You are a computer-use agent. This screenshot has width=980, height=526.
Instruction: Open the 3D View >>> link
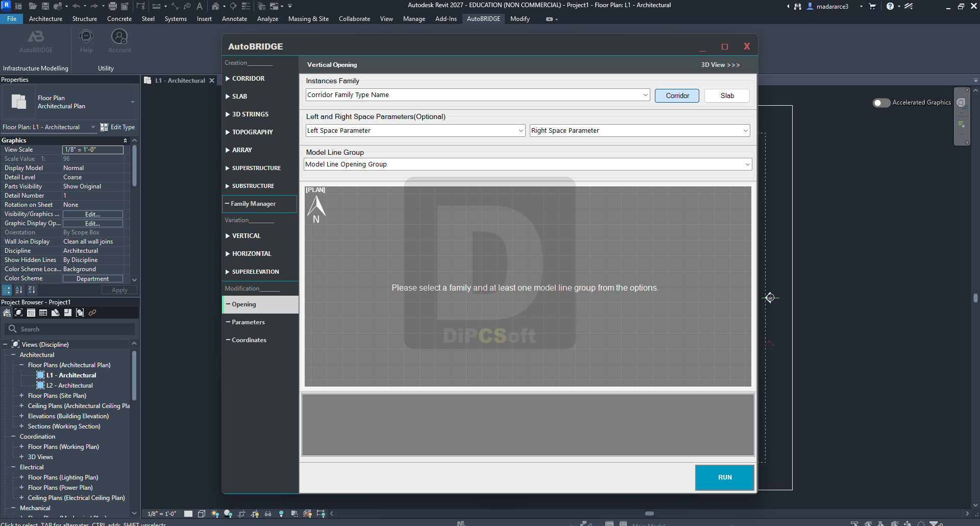720,65
